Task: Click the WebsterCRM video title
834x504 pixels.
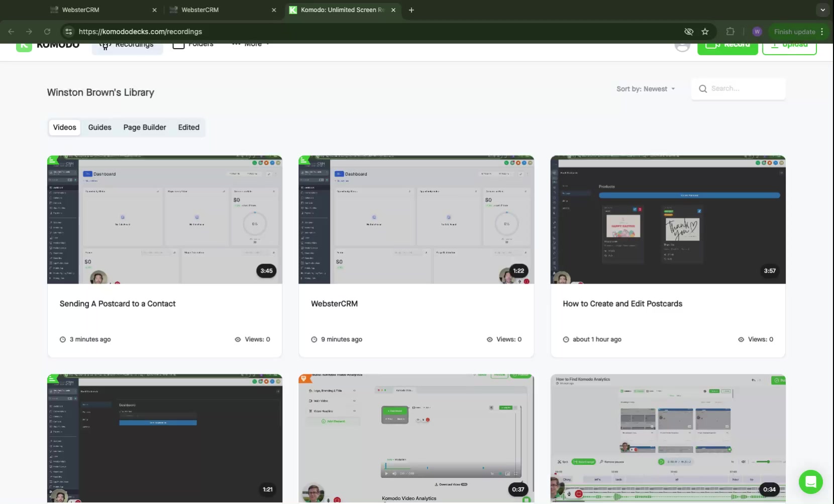Action: point(334,304)
